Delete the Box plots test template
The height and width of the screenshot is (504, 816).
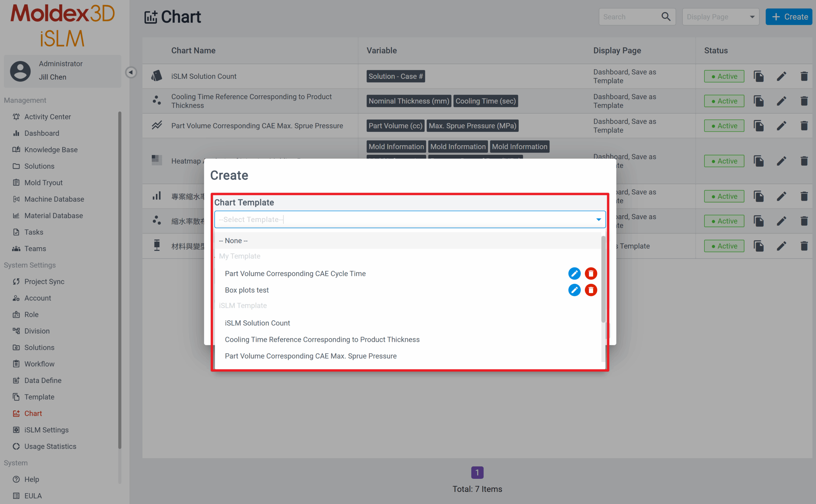[591, 290]
